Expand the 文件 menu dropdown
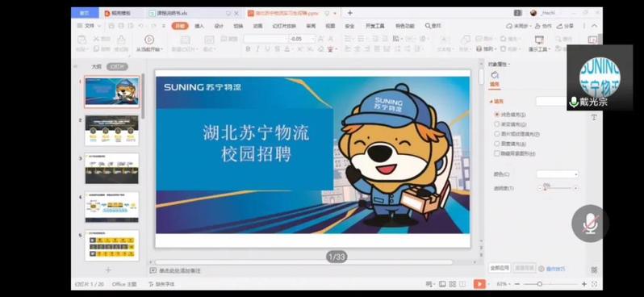 click(89, 26)
